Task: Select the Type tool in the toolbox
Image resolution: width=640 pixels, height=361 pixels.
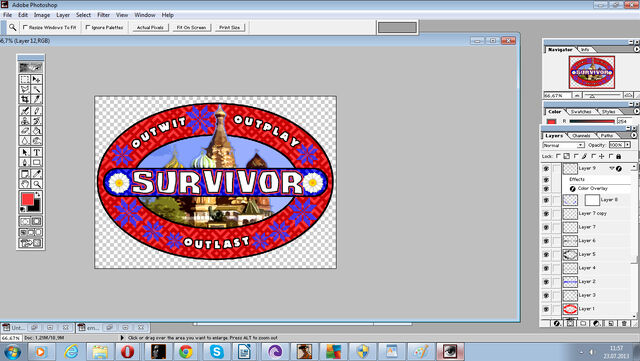Action: click(x=36, y=152)
